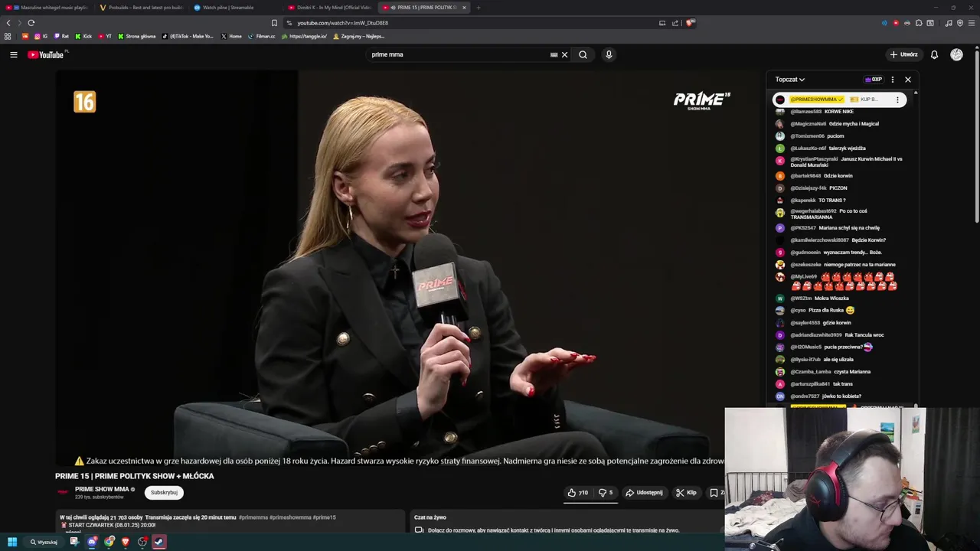Image resolution: width=980 pixels, height=551 pixels.
Task: Click the address bar URL field
Action: click(x=467, y=23)
